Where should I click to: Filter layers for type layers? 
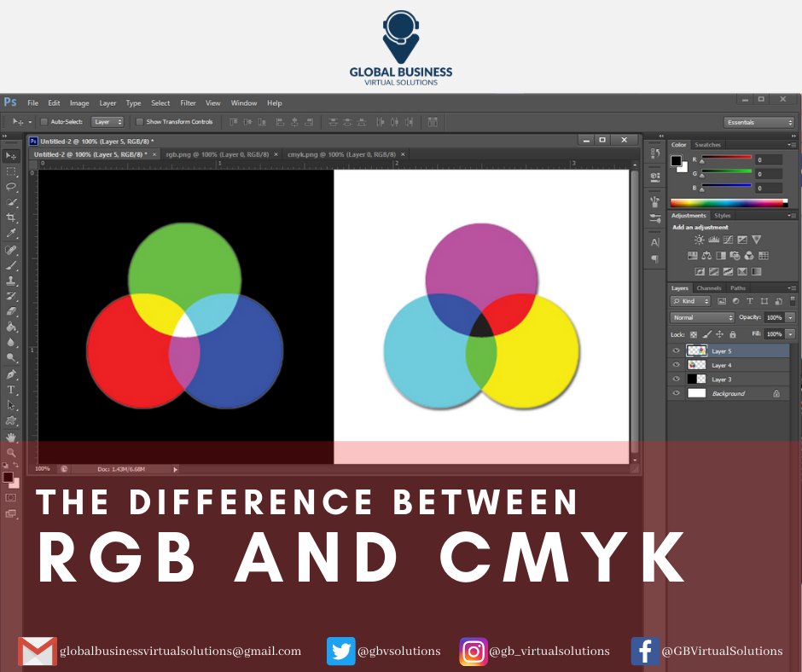750,301
